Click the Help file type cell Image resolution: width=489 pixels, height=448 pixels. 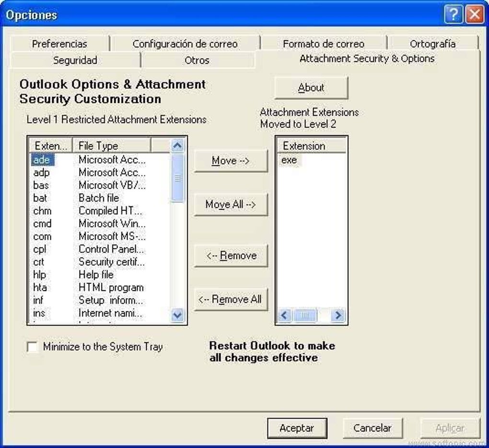[96, 275]
